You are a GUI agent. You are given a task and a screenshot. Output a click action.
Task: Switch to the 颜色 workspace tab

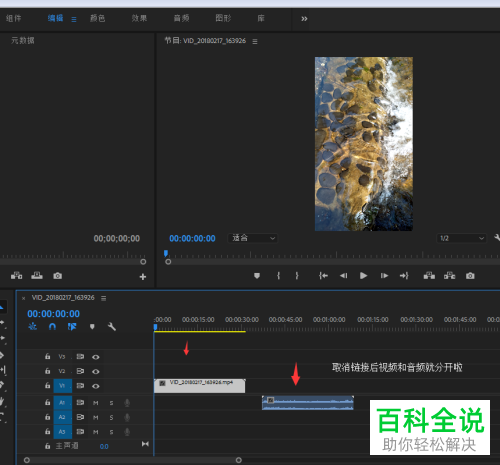(x=97, y=18)
